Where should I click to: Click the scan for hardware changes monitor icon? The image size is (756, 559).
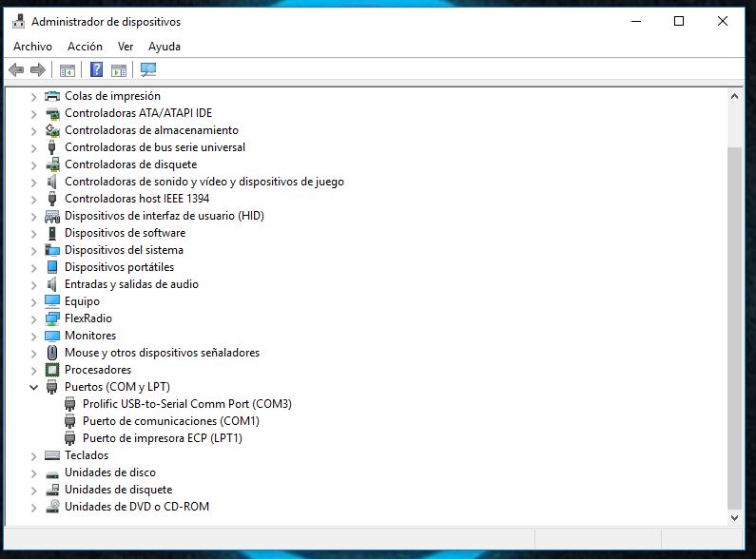(147, 69)
